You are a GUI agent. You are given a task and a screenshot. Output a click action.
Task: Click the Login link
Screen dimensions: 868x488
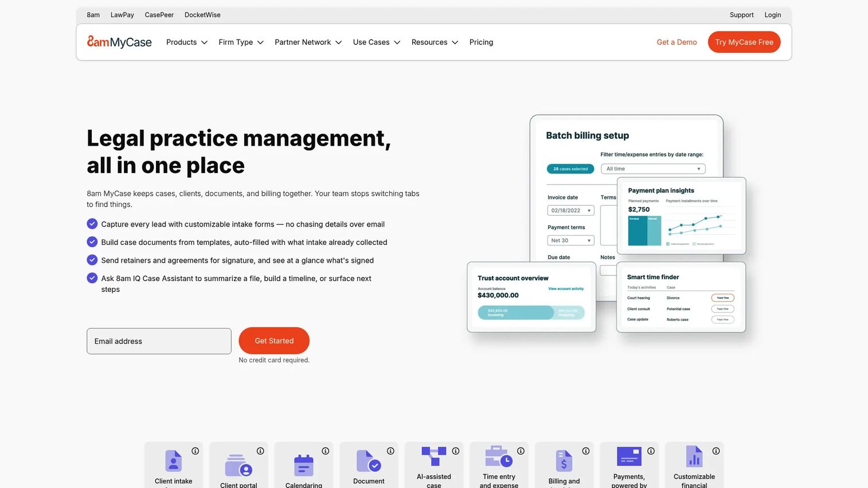[773, 15]
